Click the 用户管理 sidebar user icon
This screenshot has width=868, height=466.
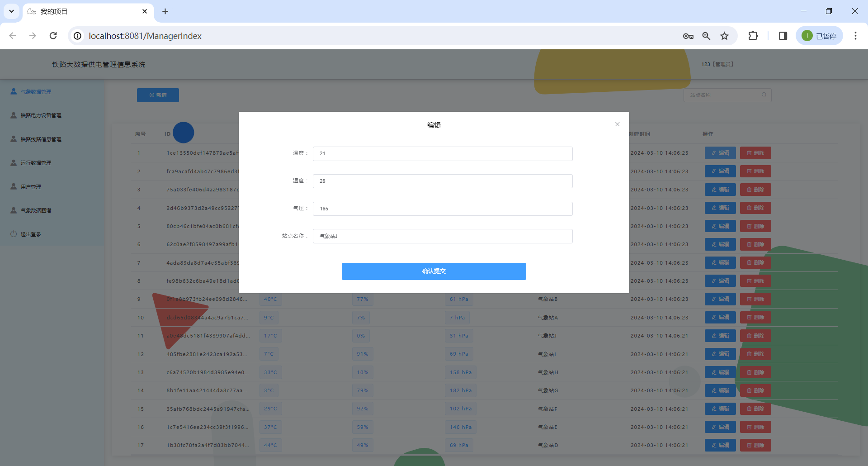tap(14, 186)
